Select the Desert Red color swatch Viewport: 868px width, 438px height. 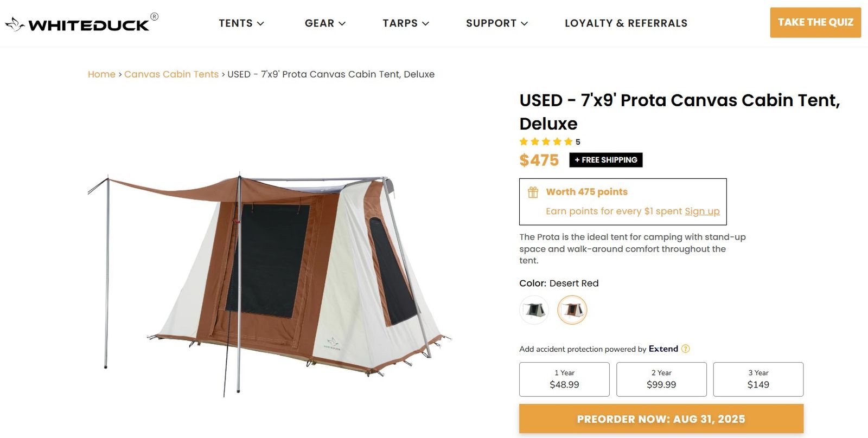pyautogui.click(x=572, y=310)
